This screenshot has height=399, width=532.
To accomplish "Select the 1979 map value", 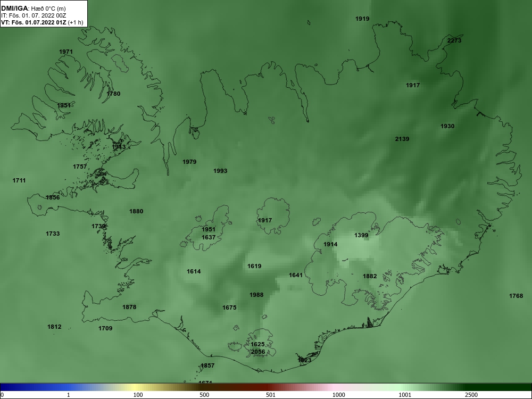I will 189,162.
